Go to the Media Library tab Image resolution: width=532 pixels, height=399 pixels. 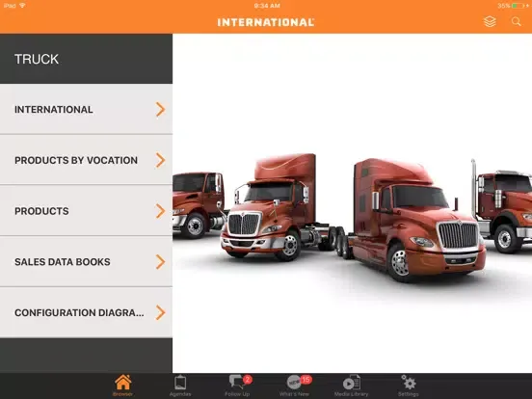click(351, 386)
